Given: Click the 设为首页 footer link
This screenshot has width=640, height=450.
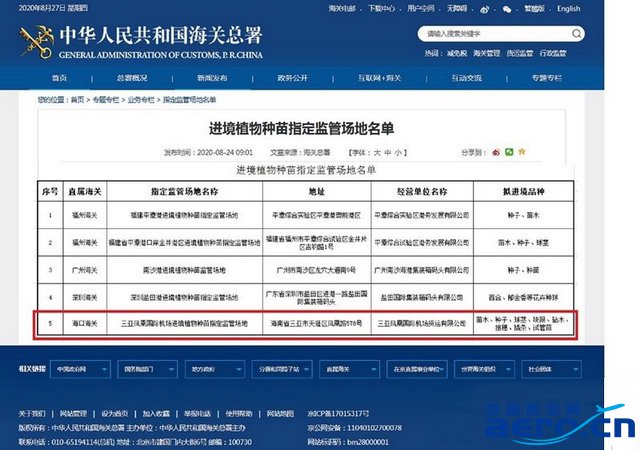Looking at the screenshot, I should pos(115,414).
